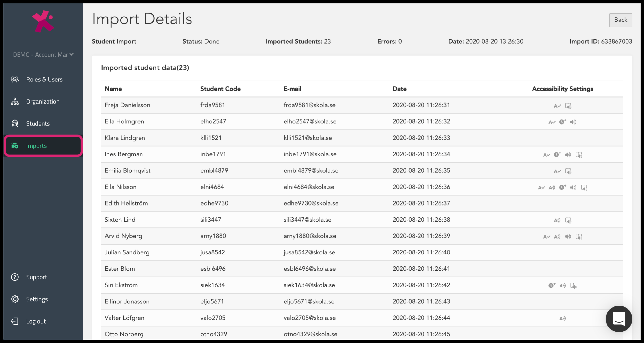Image resolution: width=644 pixels, height=343 pixels.
Task: Click date 2020-08-20 11:26:33
Action: 421,138
